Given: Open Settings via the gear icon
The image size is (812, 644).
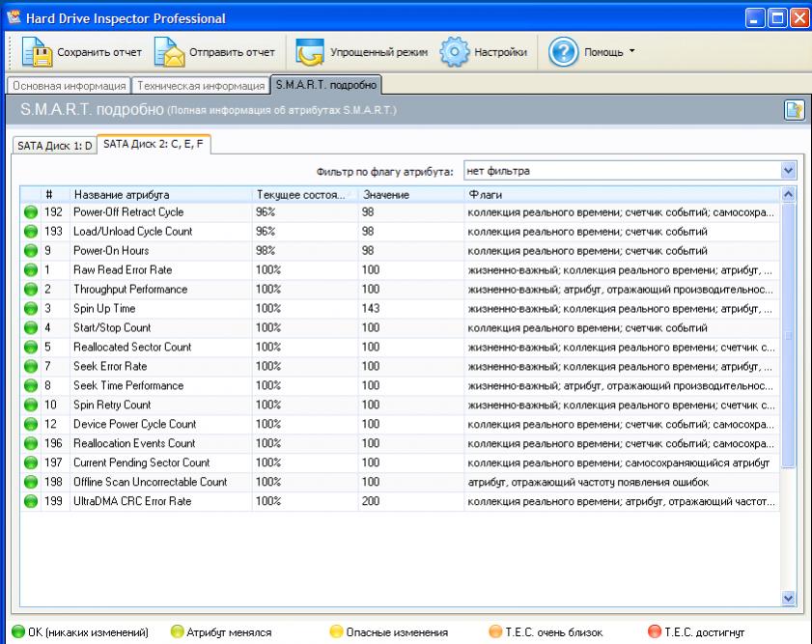Looking at the screenshot, I should [455, 51].
